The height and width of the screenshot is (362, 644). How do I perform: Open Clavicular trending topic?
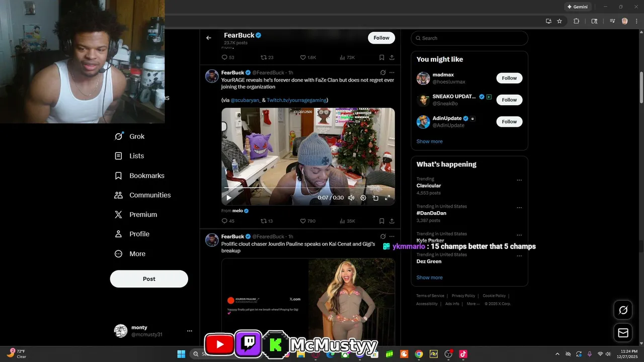point(429,186)
